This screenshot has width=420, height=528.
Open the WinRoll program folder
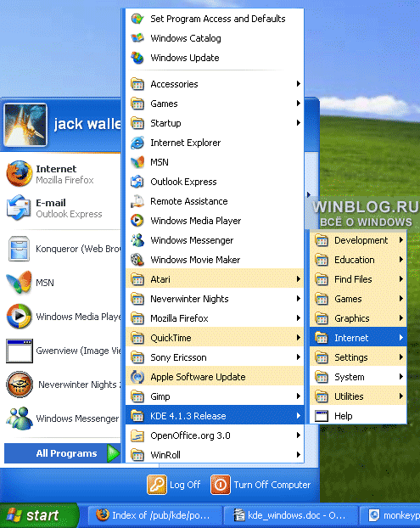tap(215, 455)
